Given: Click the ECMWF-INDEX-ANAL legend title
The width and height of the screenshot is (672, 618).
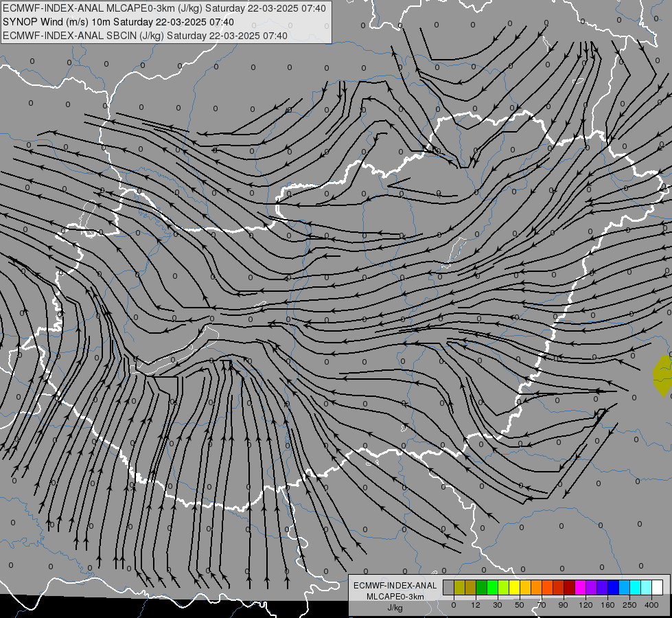Looking at the screenshot, I should pyautogui.click(x=395, y=586).
